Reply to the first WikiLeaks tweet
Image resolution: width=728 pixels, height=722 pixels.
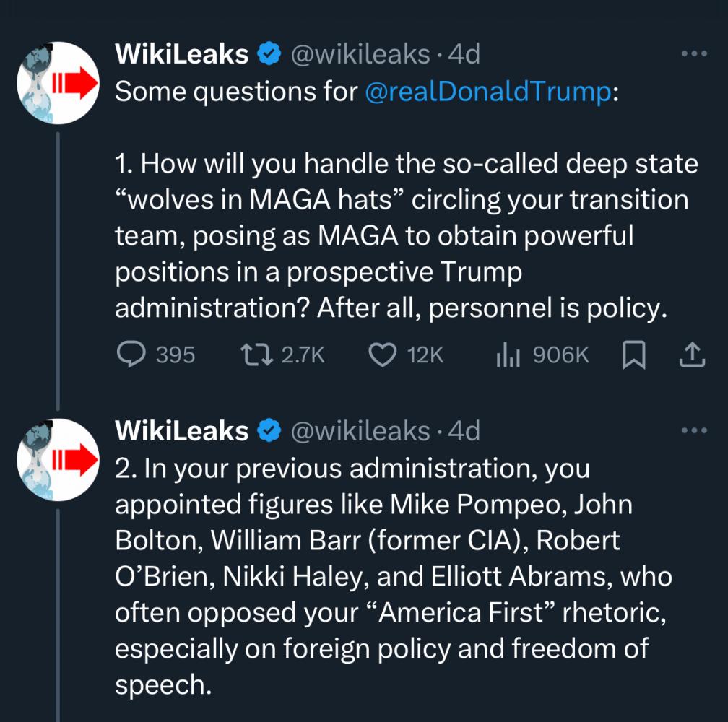point(131,355)
